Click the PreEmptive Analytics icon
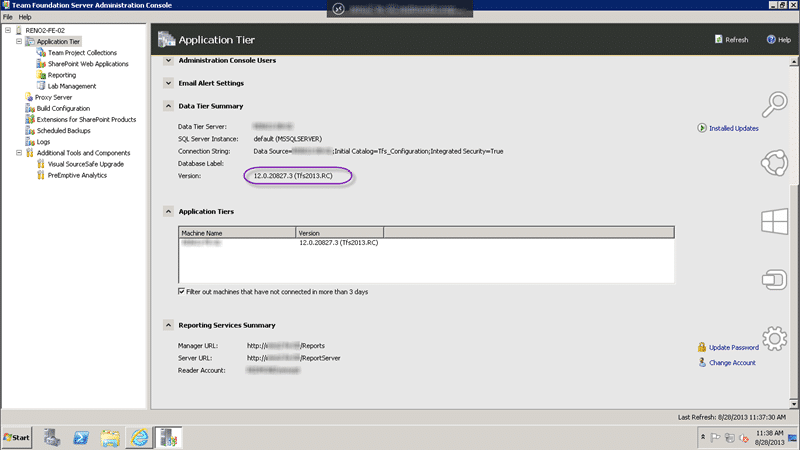 pyautogui.click(x=41, y=175)
